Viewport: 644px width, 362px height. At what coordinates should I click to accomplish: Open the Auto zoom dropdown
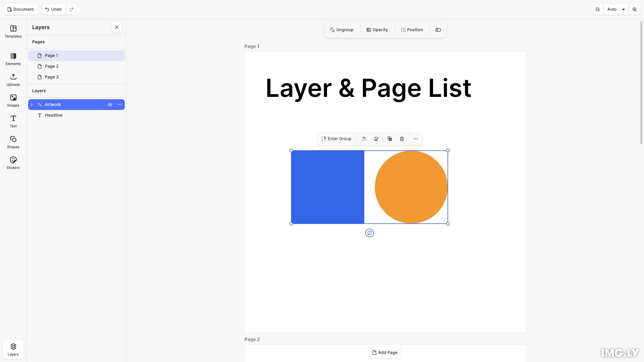[616, 9]
